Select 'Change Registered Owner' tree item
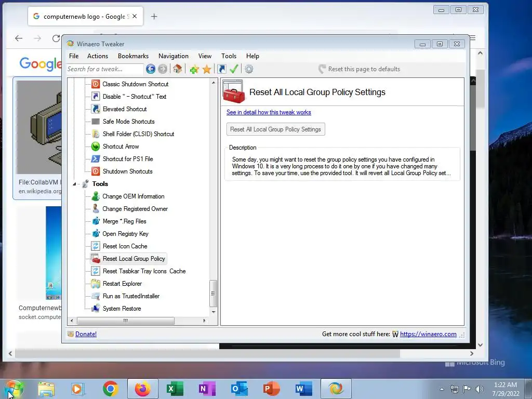Image resolution: width=532 pixels, height=399 pixels. point(135,209)
